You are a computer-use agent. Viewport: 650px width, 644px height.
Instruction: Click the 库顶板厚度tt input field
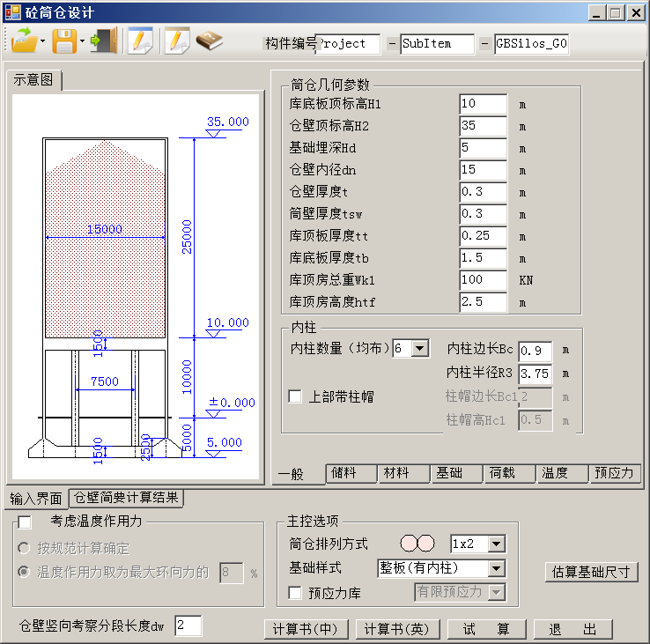click(x=483, y=235)
